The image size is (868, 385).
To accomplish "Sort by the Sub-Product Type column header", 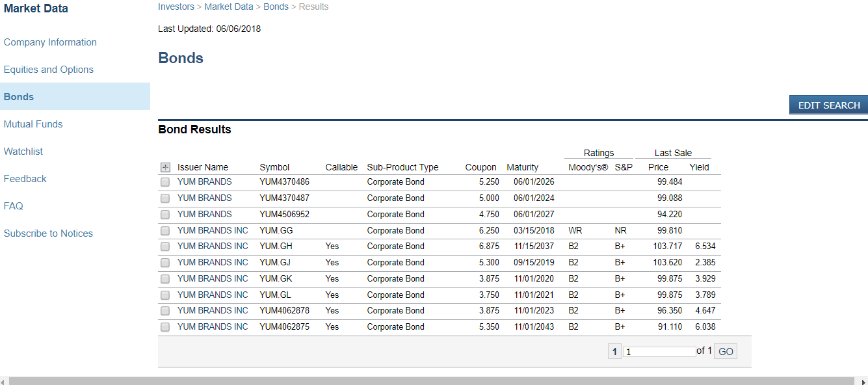I will tap(402, 167).
